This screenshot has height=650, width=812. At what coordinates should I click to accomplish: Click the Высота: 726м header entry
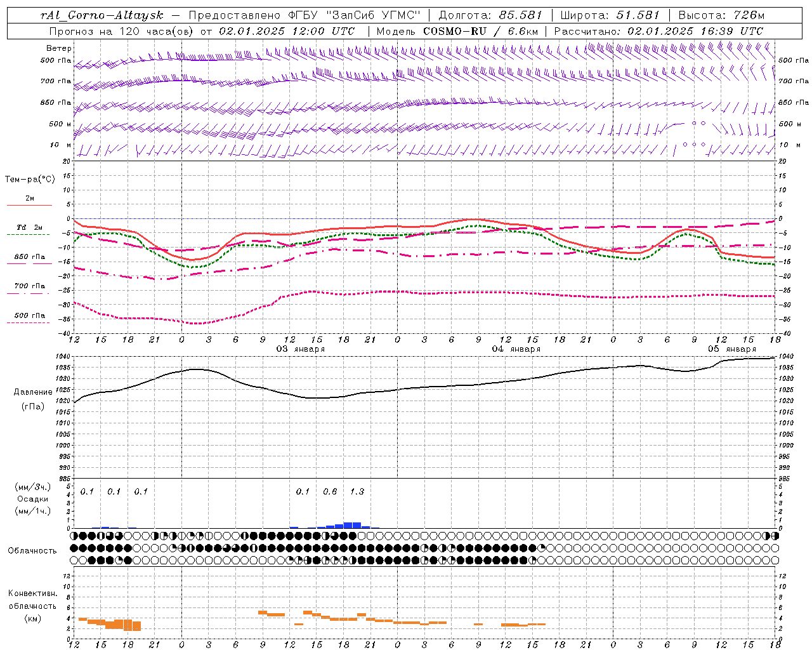pyautogui.click(x=721, y=15)
